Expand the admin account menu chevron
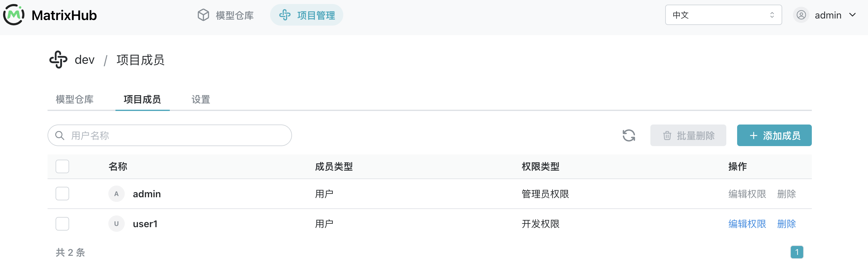The image size is (868, 270). (852, 15)
